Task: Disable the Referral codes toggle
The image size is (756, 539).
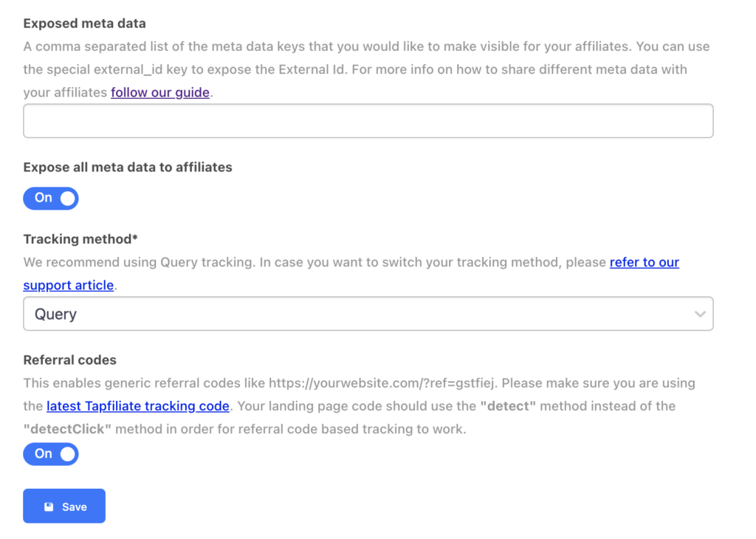Action: point(51,454)
